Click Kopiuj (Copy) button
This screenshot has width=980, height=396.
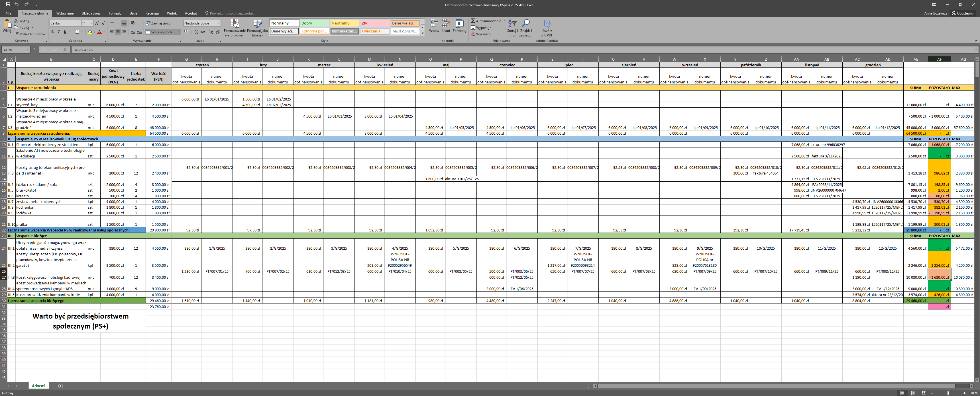click(x=22, y=27)
